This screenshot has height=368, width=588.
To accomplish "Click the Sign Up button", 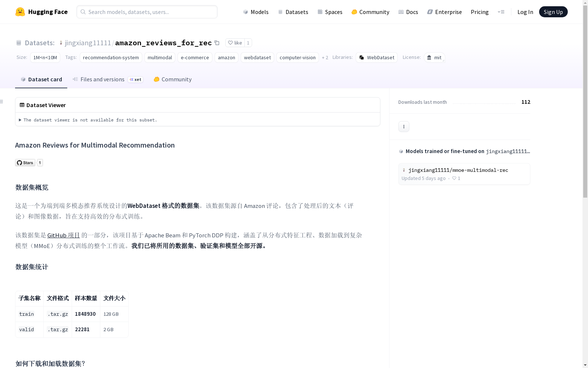I will (553, 12).
